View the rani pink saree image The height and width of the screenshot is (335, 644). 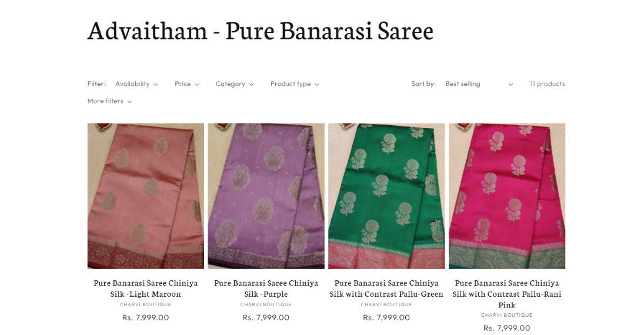pos(507,196)
